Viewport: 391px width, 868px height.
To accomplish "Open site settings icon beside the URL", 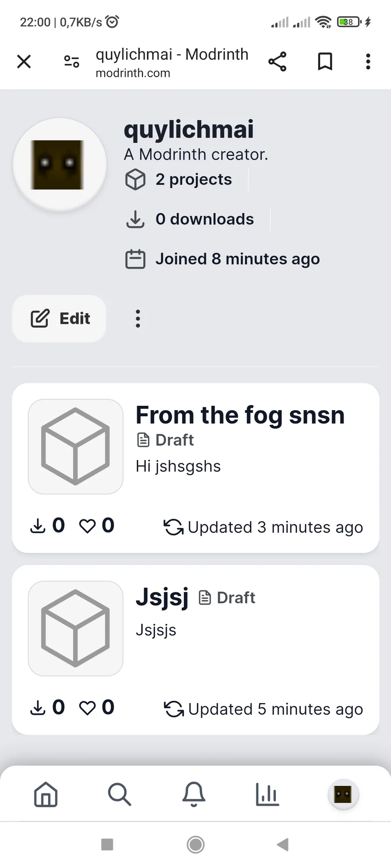I will coord(72,61).
